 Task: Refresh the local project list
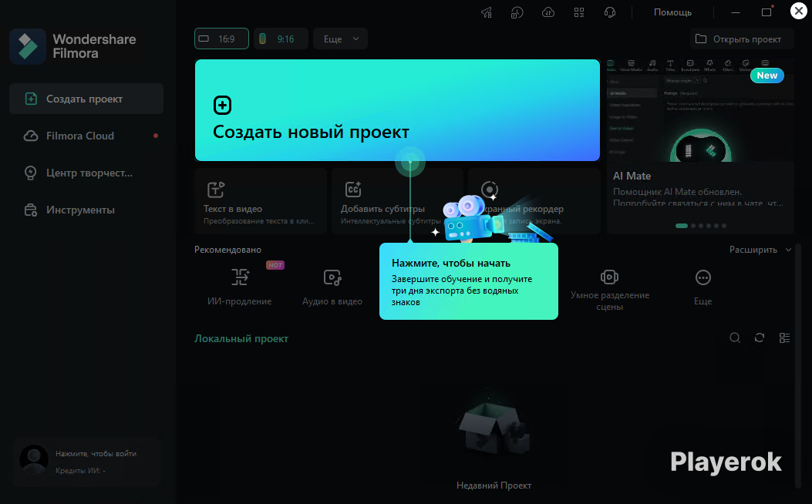760,338
